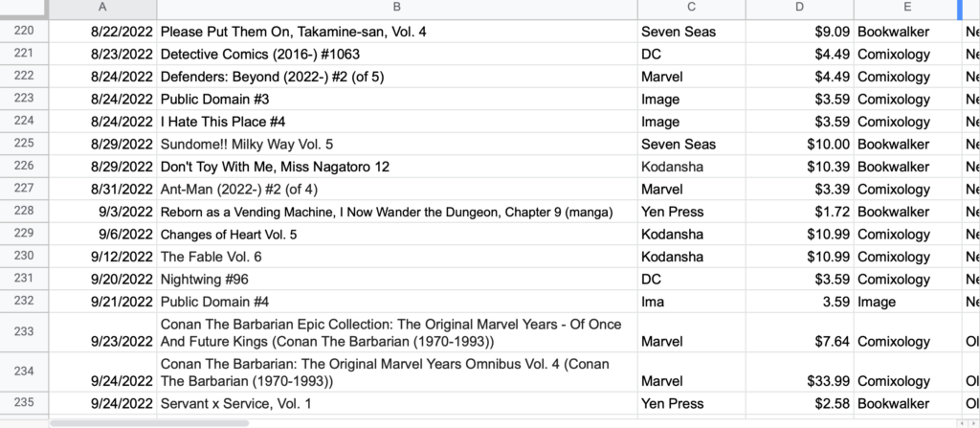Image resolution: width=980 pixels, height=428 pixels.
Task: Click the select-all corner box
Action: [24, 9]
